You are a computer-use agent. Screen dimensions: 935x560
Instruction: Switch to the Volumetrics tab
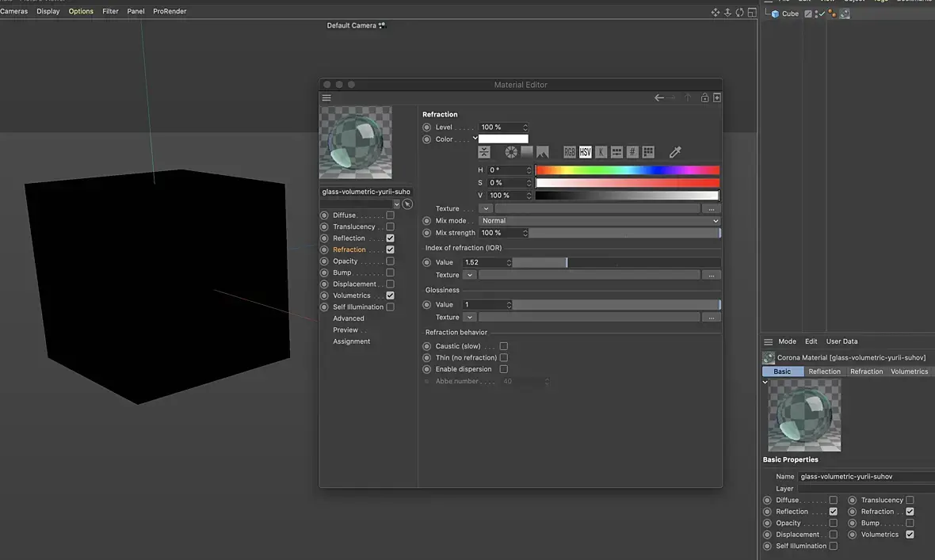[910, 371]
